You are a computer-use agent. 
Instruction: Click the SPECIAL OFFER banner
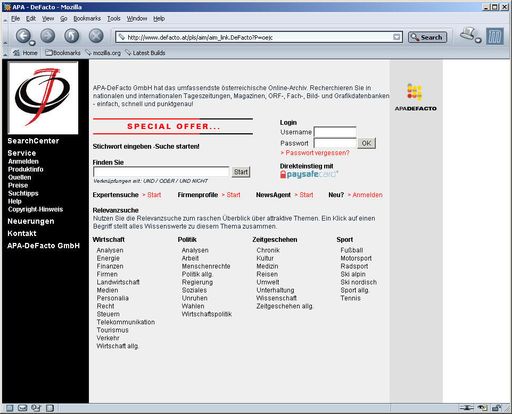click(173, 126)
